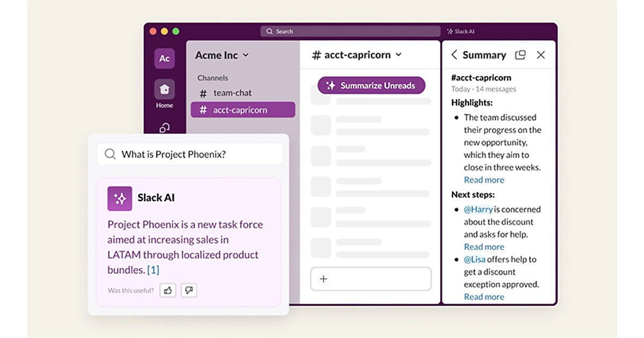Open the Summary in a new window
The image size is (644, 338).
pos(520,55)
